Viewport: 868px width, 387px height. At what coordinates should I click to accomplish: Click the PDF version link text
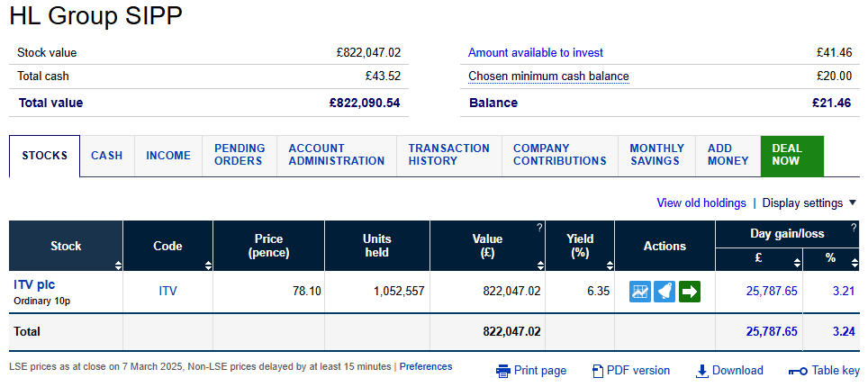point(638,371)
